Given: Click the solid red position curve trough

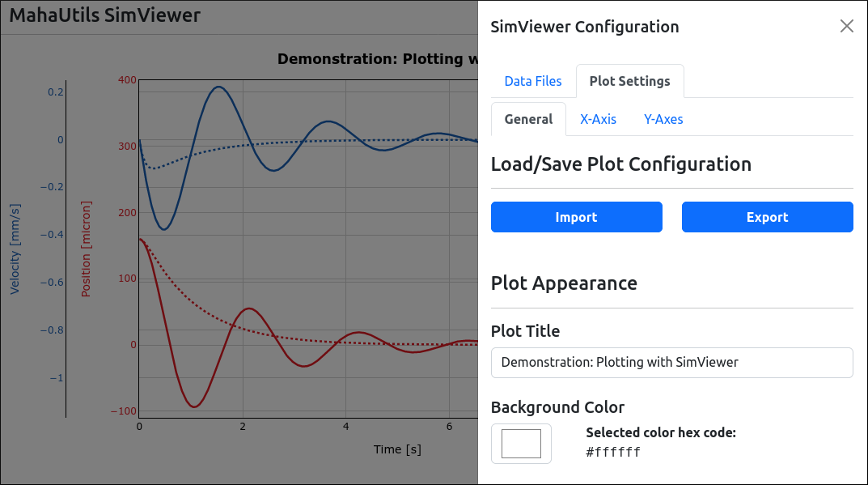Looking at the screenshot, I should 194,406.
